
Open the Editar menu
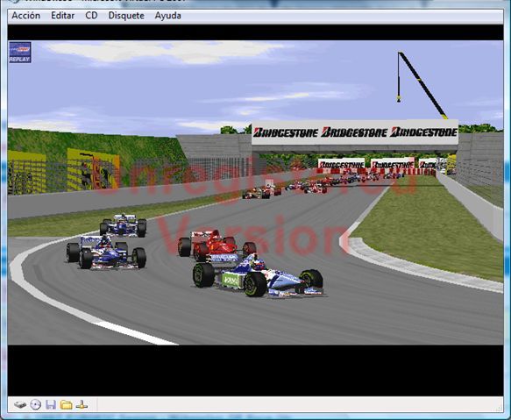point(62,16)
